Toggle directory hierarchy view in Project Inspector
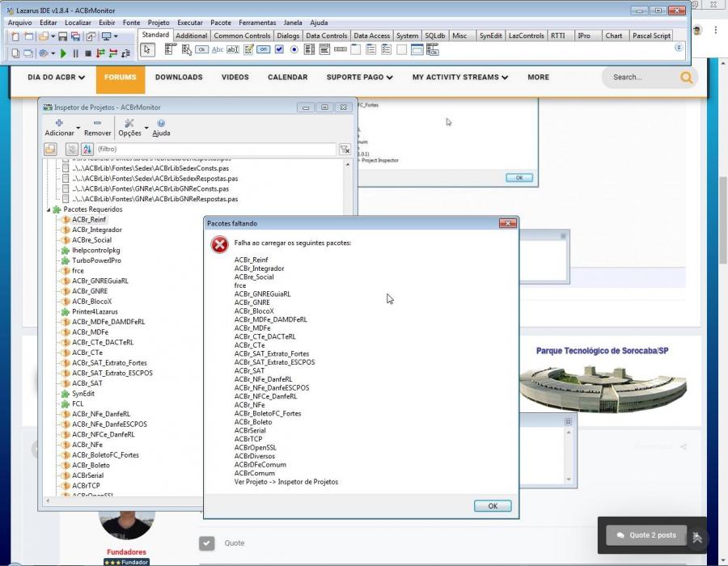 [x=71, y=149]
